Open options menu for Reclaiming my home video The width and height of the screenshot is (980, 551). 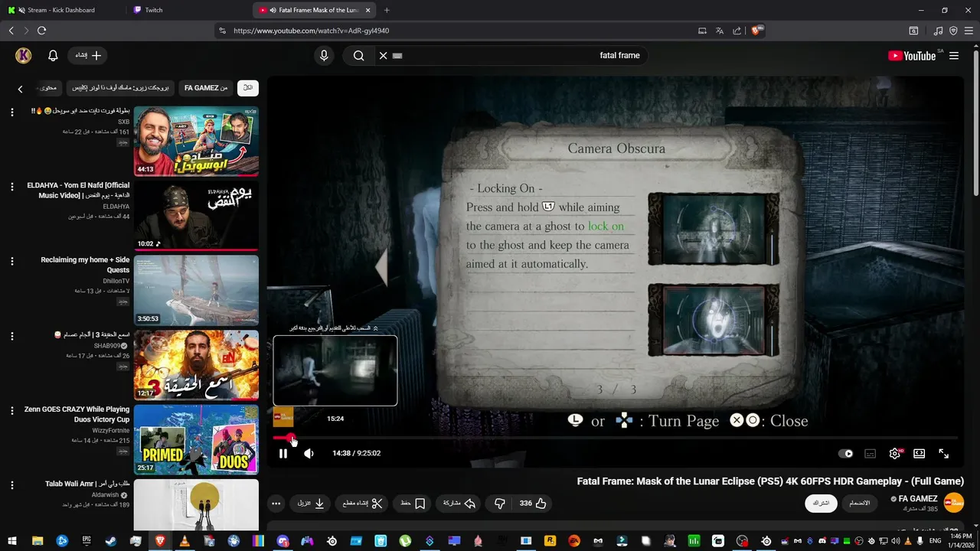(x=11, y=261)
